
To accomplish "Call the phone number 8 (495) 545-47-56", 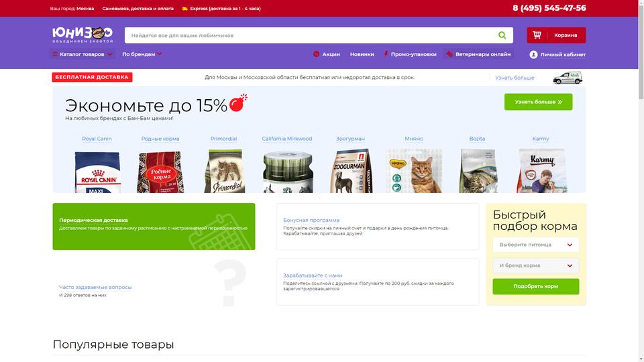I will pyautogui.click(x=549, y=8).
